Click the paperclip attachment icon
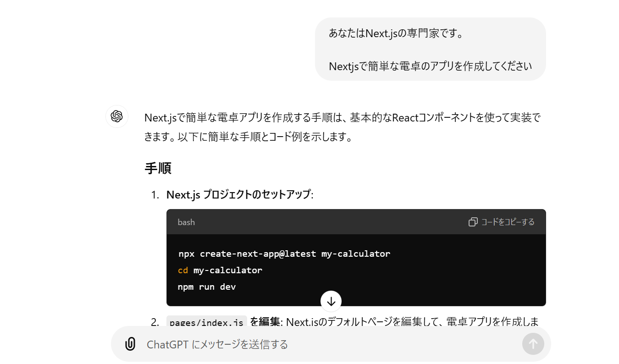Screen dimensions: 619x364 pyautogui.click(x=131, y=343)
